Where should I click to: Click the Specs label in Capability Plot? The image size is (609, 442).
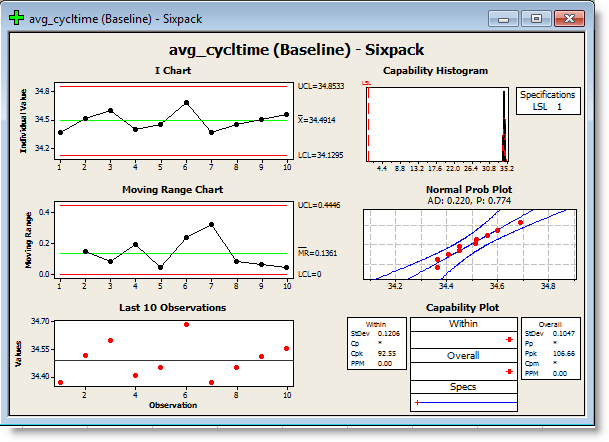pos(463,387)
